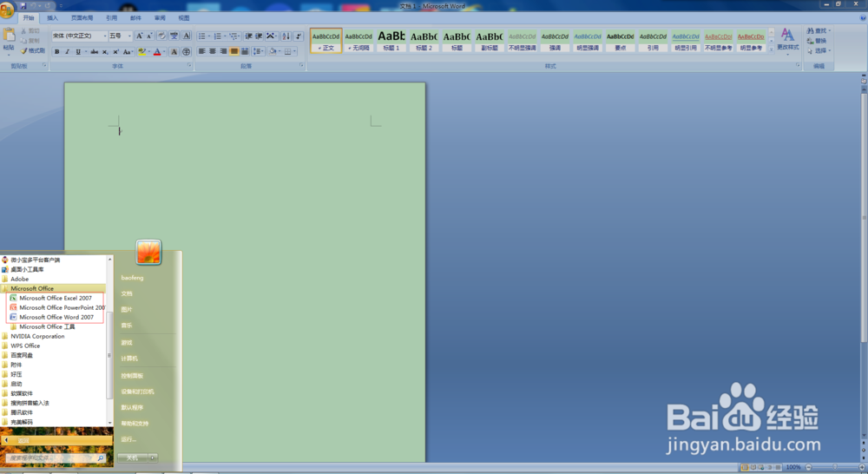Image resolution: width=868 pixels, height=474 pixels.
Task: Click the Sort icon in paragraph group
Action: (x=286, y=36)
